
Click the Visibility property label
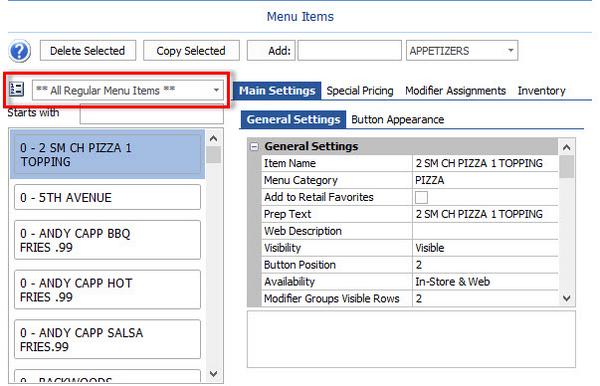pyautogui.click(x=282, y=248)
